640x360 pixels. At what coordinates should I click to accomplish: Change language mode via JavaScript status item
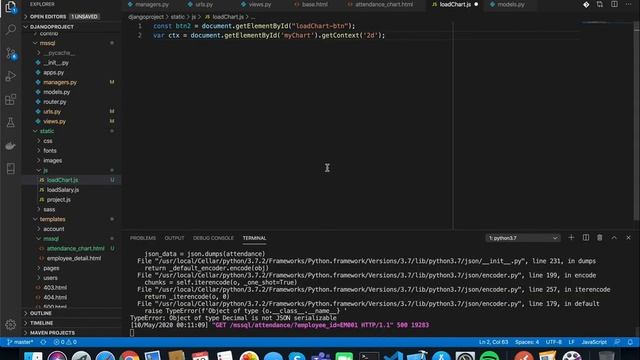[594, 342]
